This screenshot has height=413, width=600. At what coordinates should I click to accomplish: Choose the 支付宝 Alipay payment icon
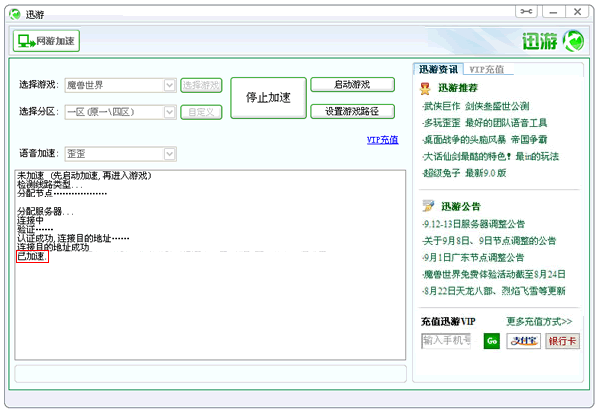tap(523, 341)
